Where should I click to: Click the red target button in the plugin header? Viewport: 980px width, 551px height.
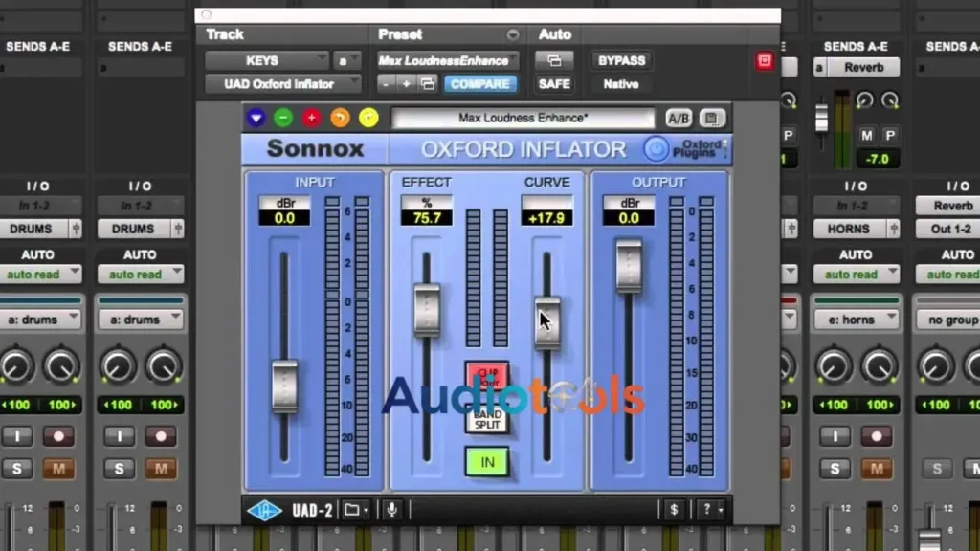pyautogui.click(x=764, y=60)
